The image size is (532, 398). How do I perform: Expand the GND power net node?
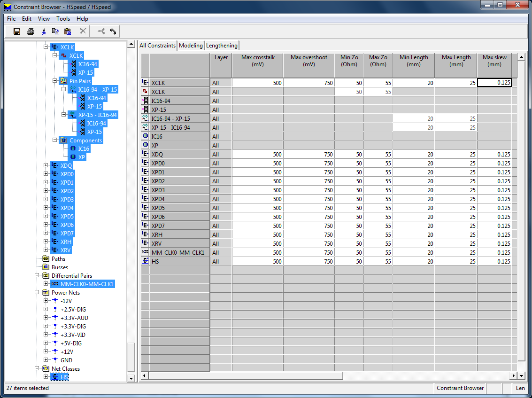[x=46, y=360]
